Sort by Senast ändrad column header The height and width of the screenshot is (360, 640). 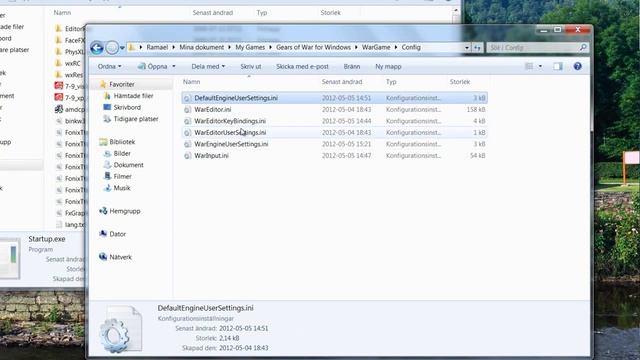342,82
